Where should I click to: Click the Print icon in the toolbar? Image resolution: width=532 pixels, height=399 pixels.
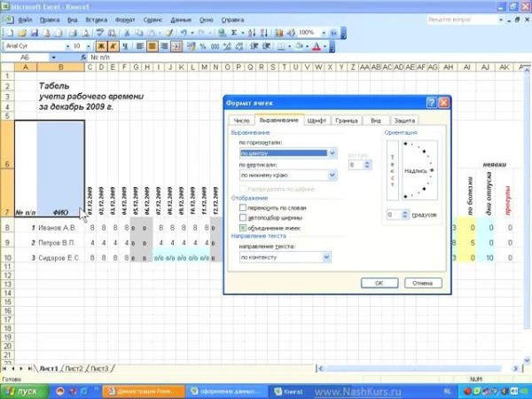pyautogui.click(x=73, y=33)
